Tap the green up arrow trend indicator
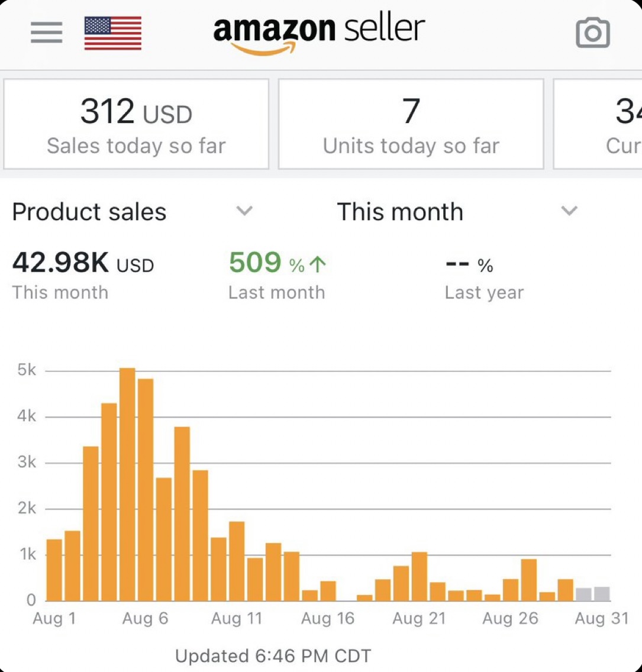This screenshot has width=642, height=672. (318, 264)
